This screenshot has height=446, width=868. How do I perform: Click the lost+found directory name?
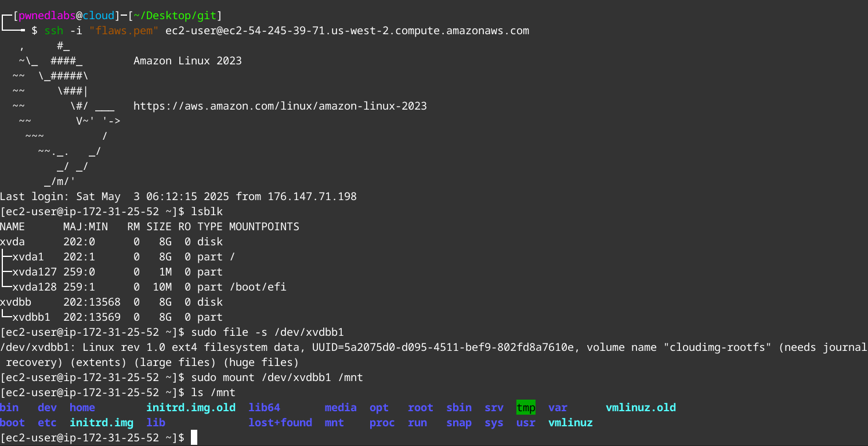tap(280, 423)
